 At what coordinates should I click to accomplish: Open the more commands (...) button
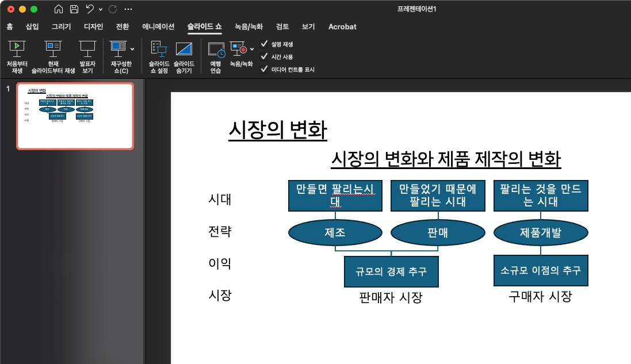click(x=128, y=9)
